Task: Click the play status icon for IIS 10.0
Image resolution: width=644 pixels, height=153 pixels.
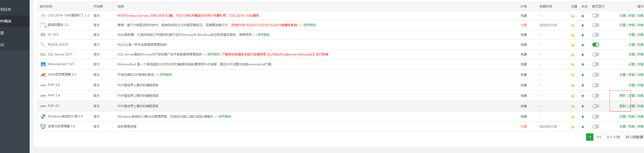Action: pyautogui.click(x=583, y=35)
